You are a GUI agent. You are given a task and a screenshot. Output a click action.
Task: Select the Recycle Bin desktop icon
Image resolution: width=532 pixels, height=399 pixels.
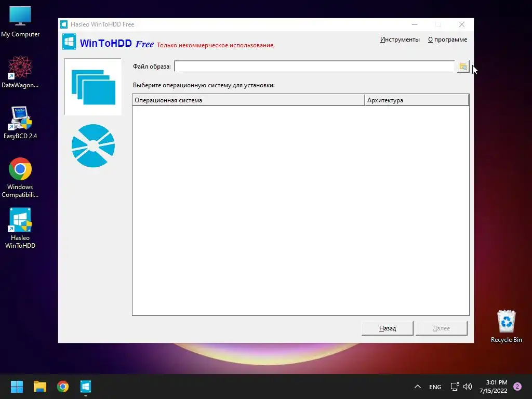click(506, 326)
